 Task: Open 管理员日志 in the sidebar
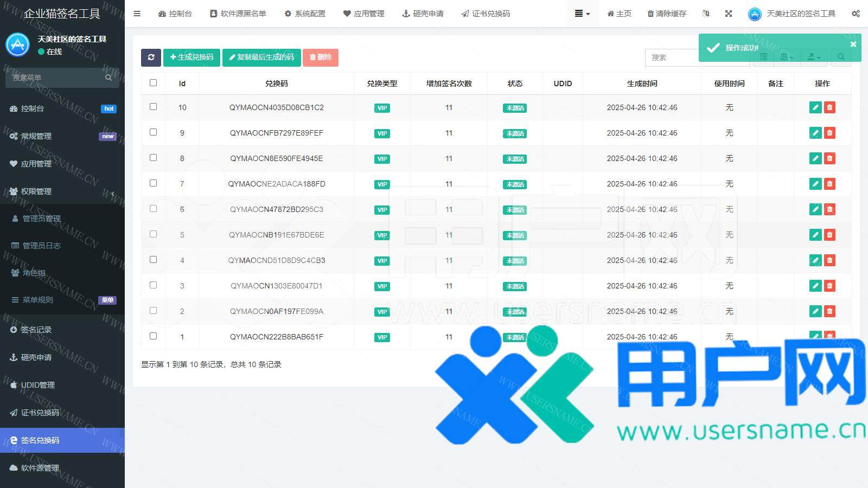(62, 246)
